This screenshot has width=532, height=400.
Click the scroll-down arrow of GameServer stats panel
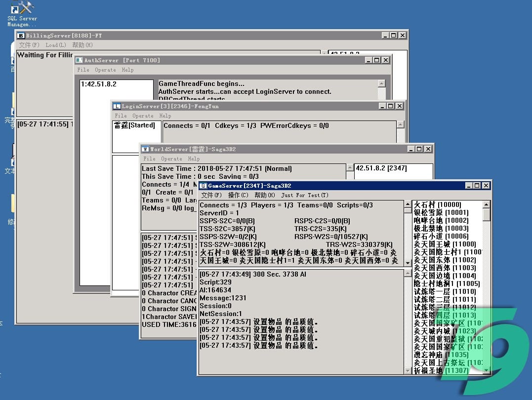pyautogui.click(x=408, y=263)
